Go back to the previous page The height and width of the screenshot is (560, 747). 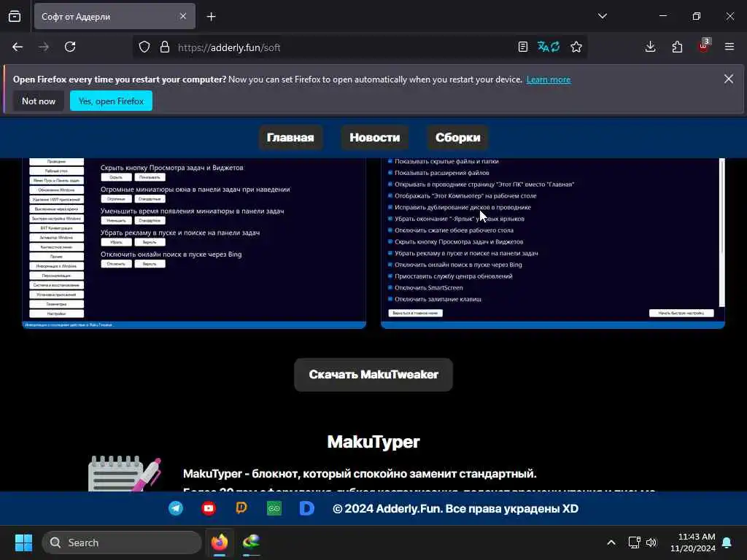[x=18, y=47]
